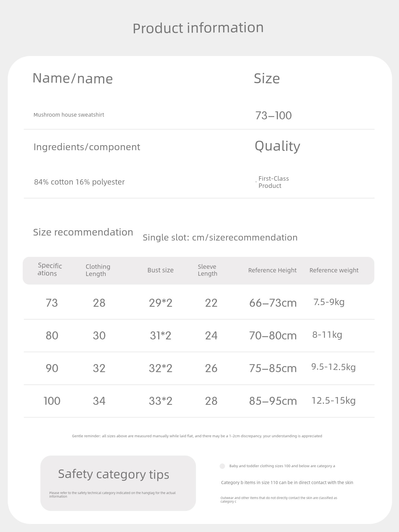Click the Category b size 110 note

coord(287,482)
